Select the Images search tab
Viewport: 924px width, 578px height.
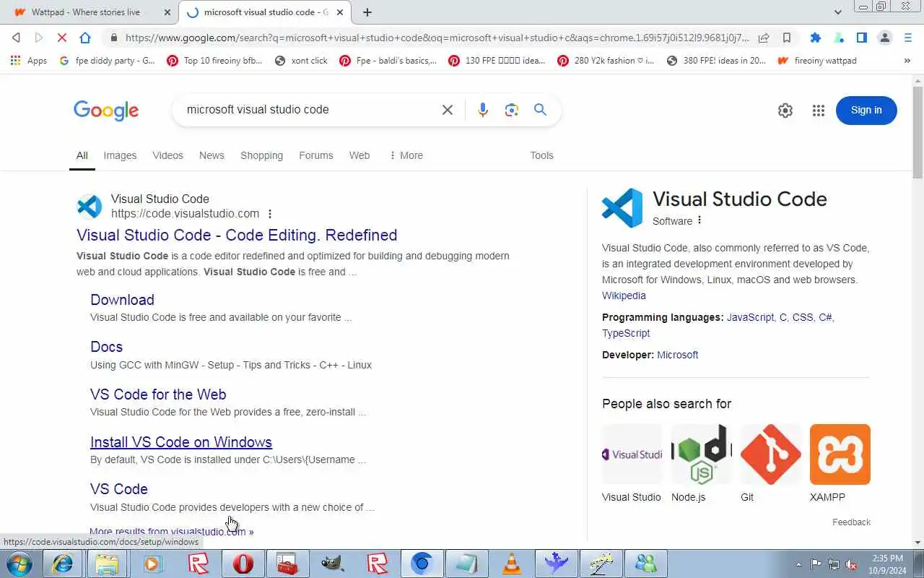(120, 155)
